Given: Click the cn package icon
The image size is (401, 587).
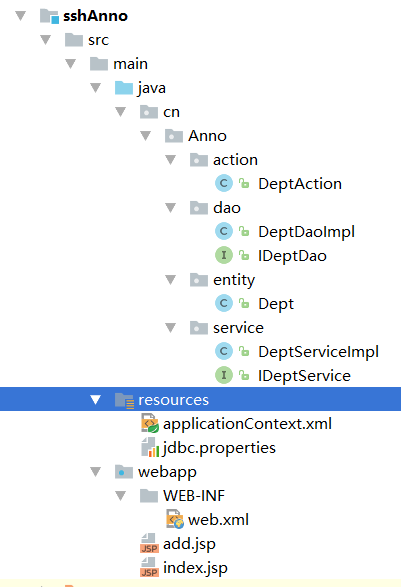Looking at the screenshot, I should point(149,112).
